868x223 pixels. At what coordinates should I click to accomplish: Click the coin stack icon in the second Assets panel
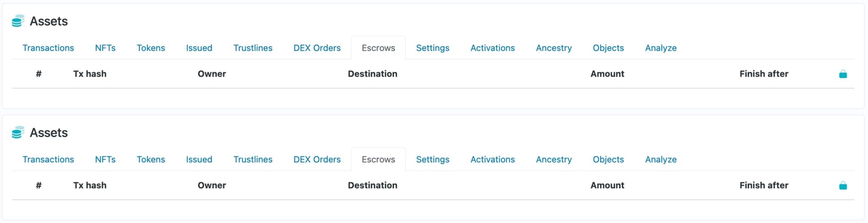coord(18,132)
